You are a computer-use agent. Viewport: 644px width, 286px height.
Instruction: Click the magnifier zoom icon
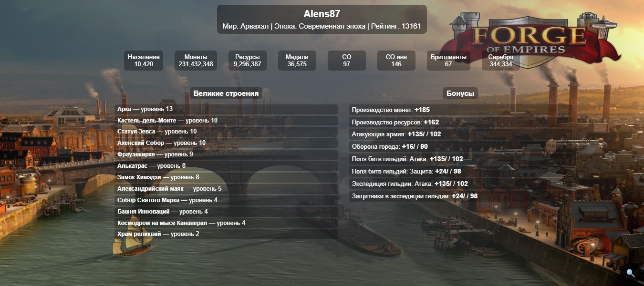tap(631, 273)
